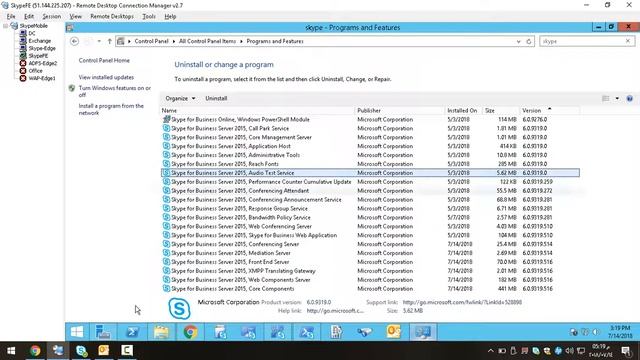Refresh the Programs and Features address bar
640x360 pixels.
coord(529,41)
